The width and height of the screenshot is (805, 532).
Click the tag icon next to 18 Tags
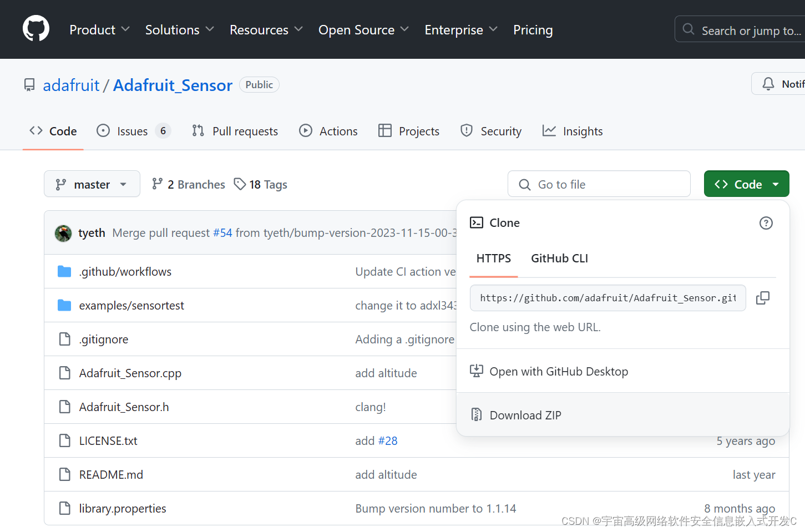tap(240, 184)
